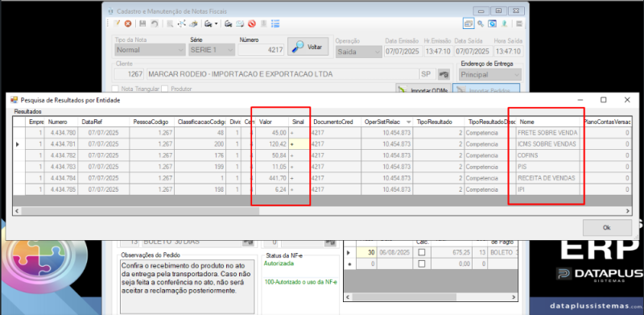
Task: Click the DataRef column header
Action: pos(104,122)
